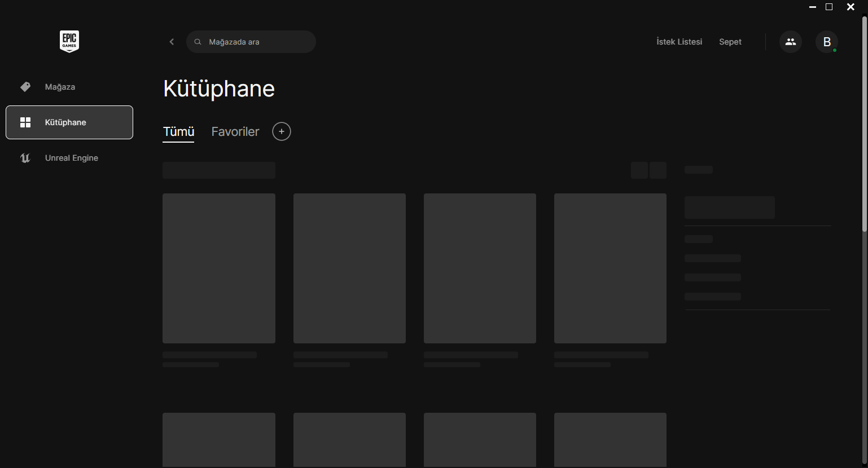The width and height of the screenshot is (868, 468).
Task: Focus the Mağazada ara search field
Action: point(251,42)
